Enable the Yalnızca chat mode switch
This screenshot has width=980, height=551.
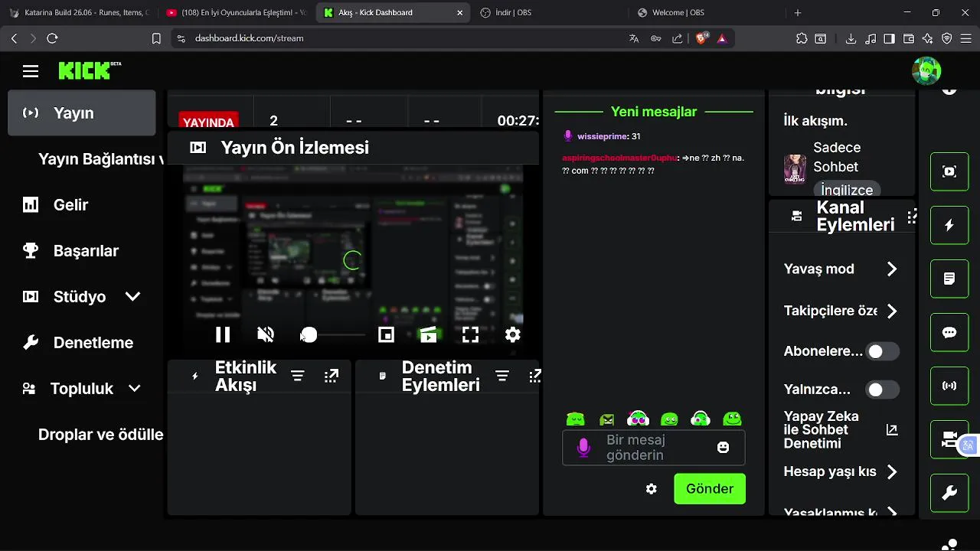[882, 390]
